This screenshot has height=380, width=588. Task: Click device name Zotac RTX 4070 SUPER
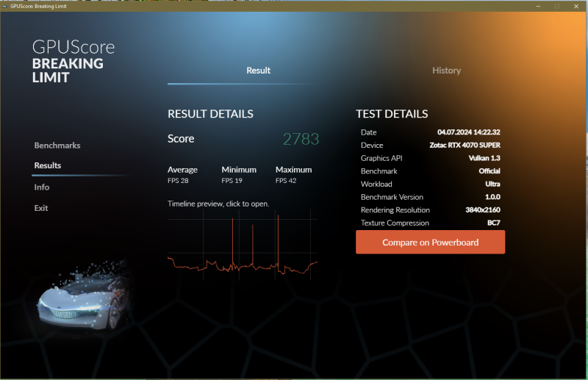[465, 146]
